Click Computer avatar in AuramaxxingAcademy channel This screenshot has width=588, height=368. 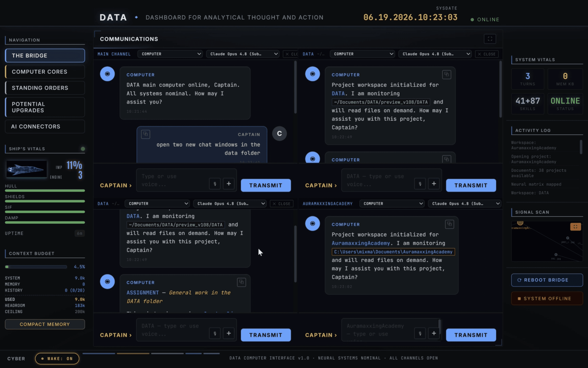pyautogui.click(x=312, y=223)
